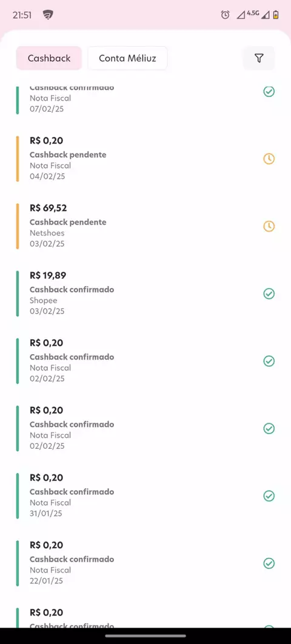Tap shield icon next to the clock
This screenshot has height=644, width=291.
(48, 16)
